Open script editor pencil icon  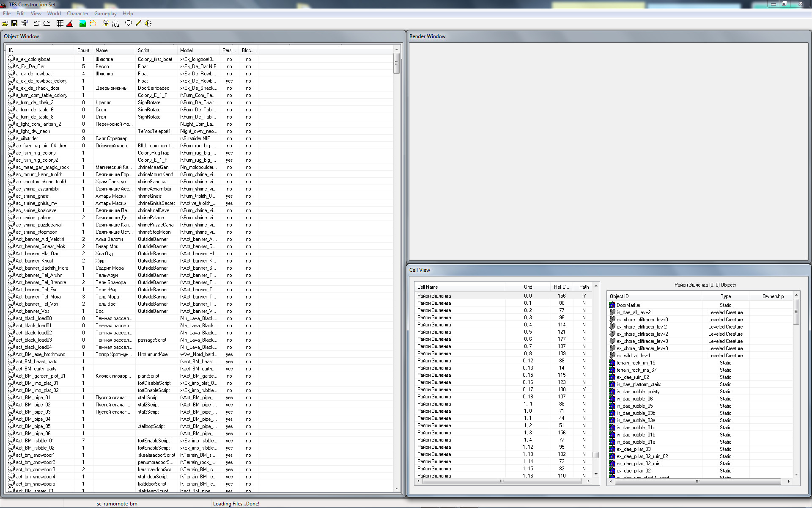coord(138,24)
